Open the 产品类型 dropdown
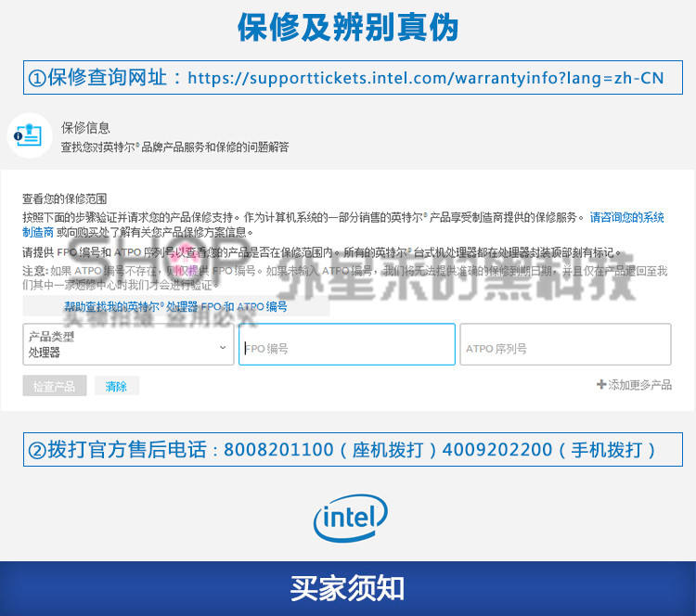The image size is (696, 616). tap(128, 344)
